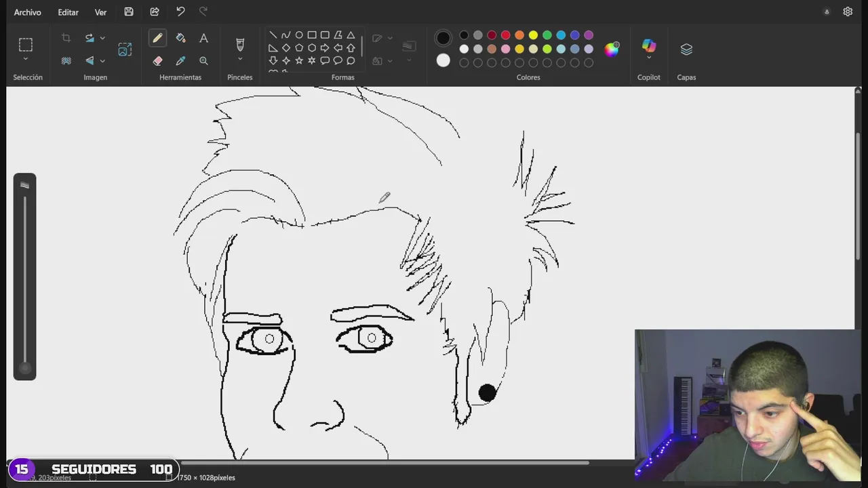Open the Editar menu
The height and width of the screenshot is (488, 868).
tap(68, 12)
